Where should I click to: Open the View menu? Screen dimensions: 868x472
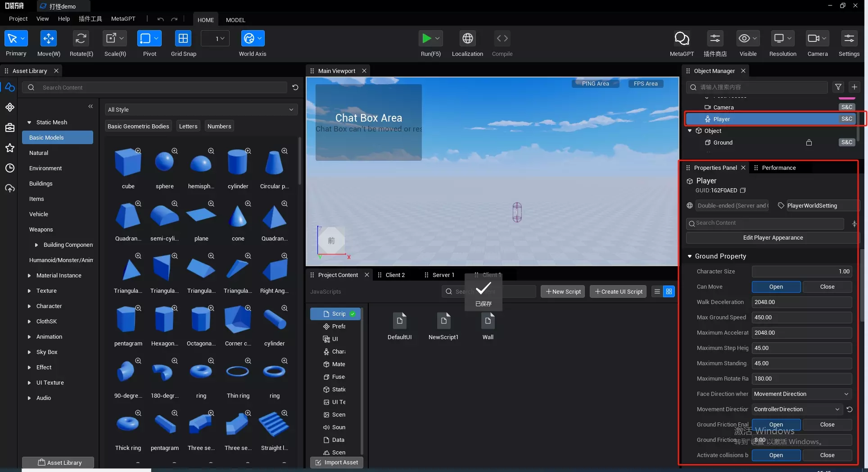click(x=42, y=19)
